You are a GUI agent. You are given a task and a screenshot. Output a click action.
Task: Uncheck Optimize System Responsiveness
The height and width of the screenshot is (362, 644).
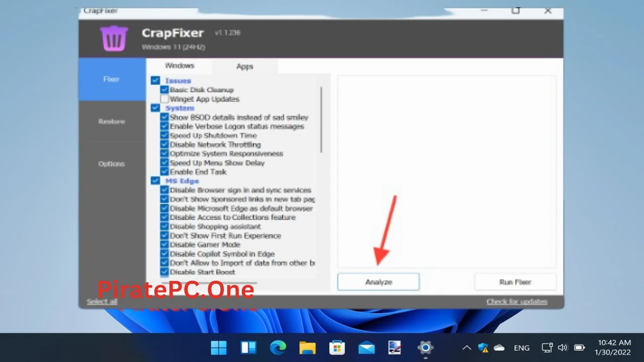pos(165,153)
